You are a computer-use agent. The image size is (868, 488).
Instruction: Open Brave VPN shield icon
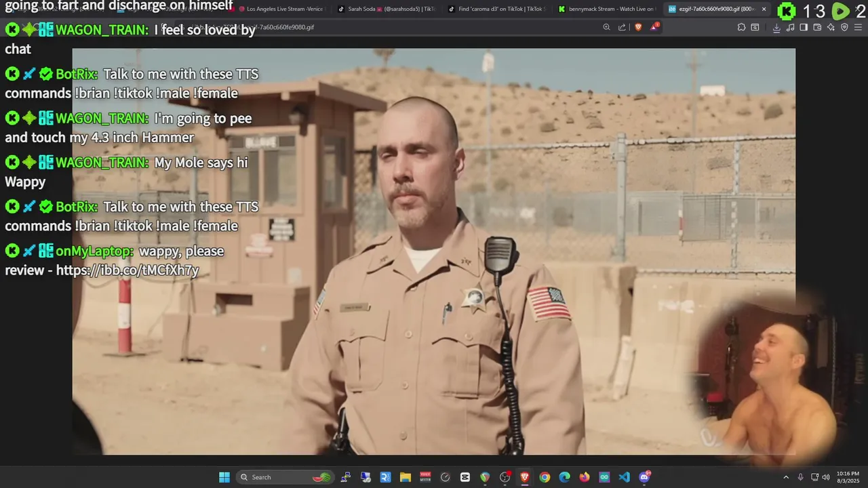(x=844, y=27)
